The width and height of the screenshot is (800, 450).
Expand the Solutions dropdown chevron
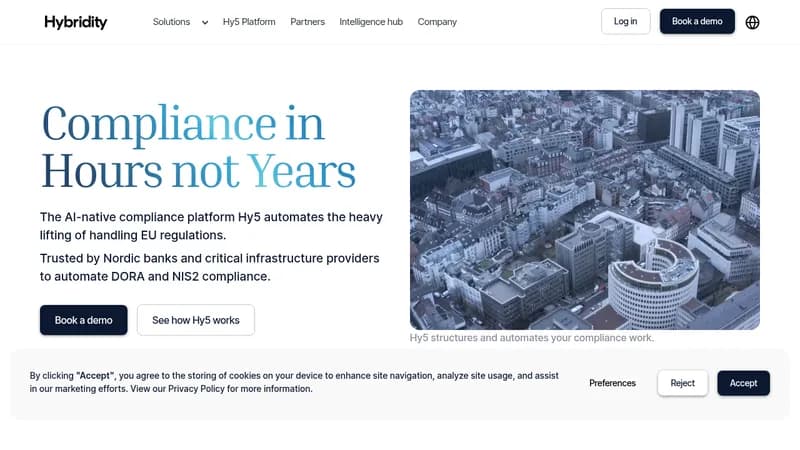tap(205, 22)
